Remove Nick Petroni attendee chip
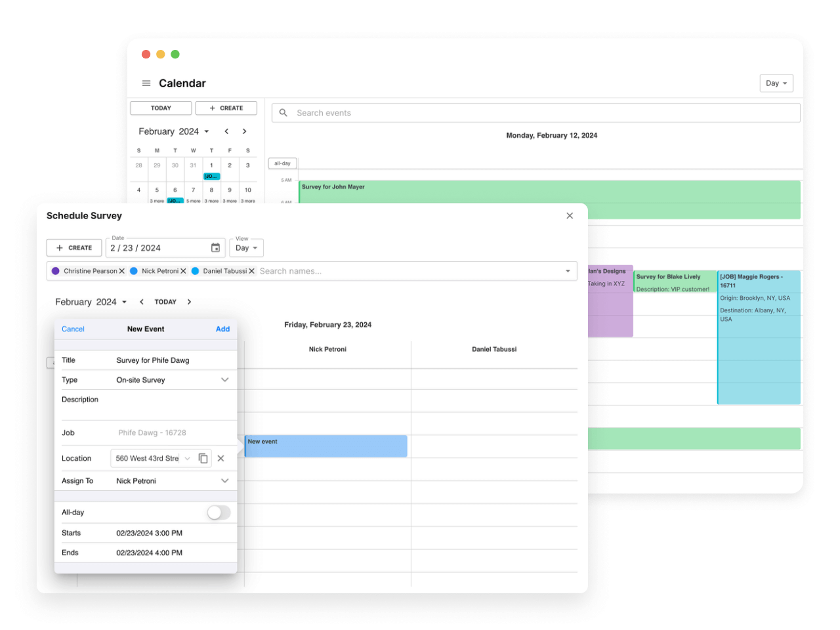Image resolution: width=840 pixels, height=630 pixels. (x=182, y=270)
